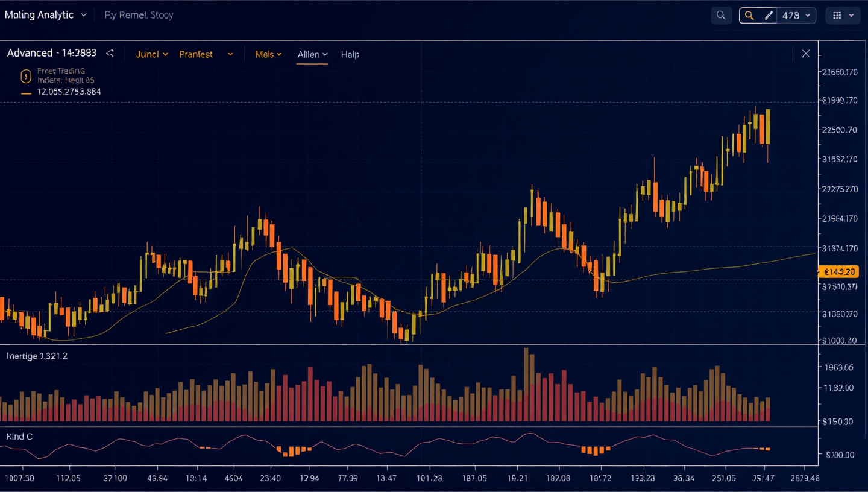
Task: Click the Inertige volume panel label
Action: click(x=37, y=356)
